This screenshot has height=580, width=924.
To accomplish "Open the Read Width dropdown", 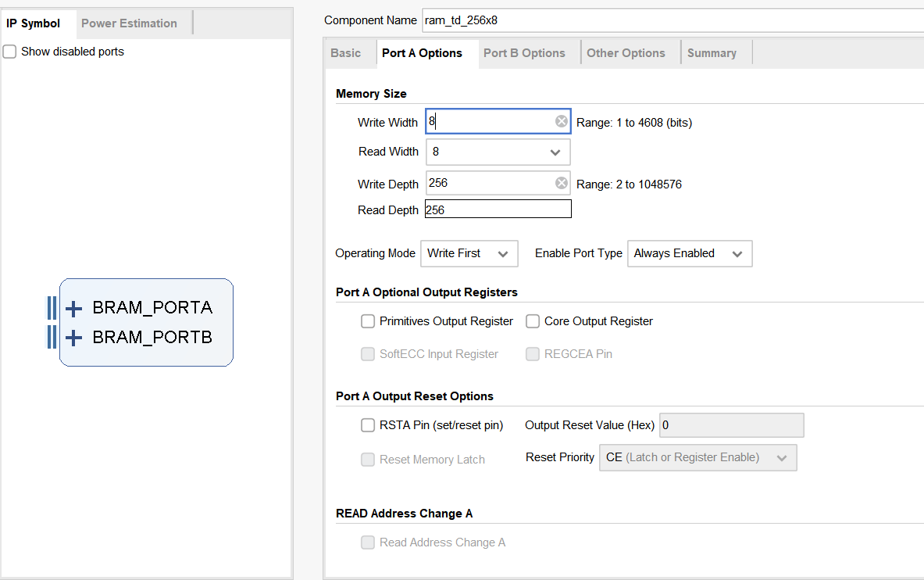I will coord(498,152).
